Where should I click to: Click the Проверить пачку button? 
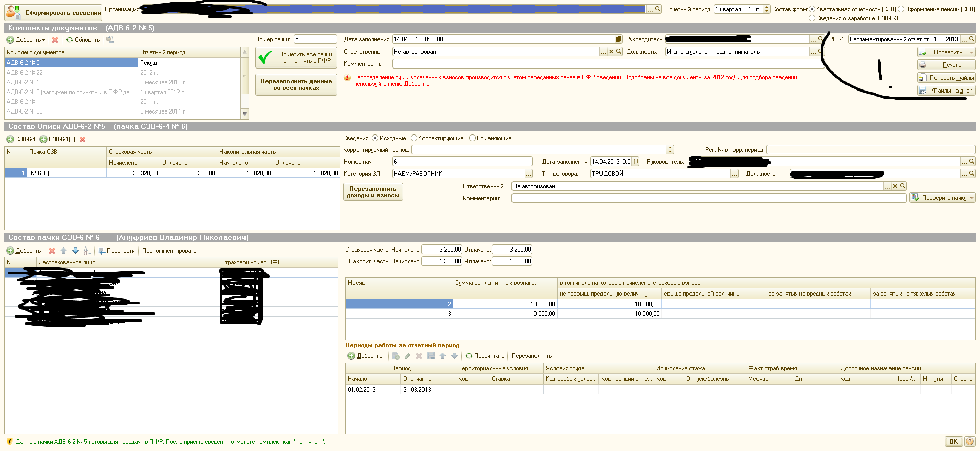pyautogui.click(x=939, y=198)
